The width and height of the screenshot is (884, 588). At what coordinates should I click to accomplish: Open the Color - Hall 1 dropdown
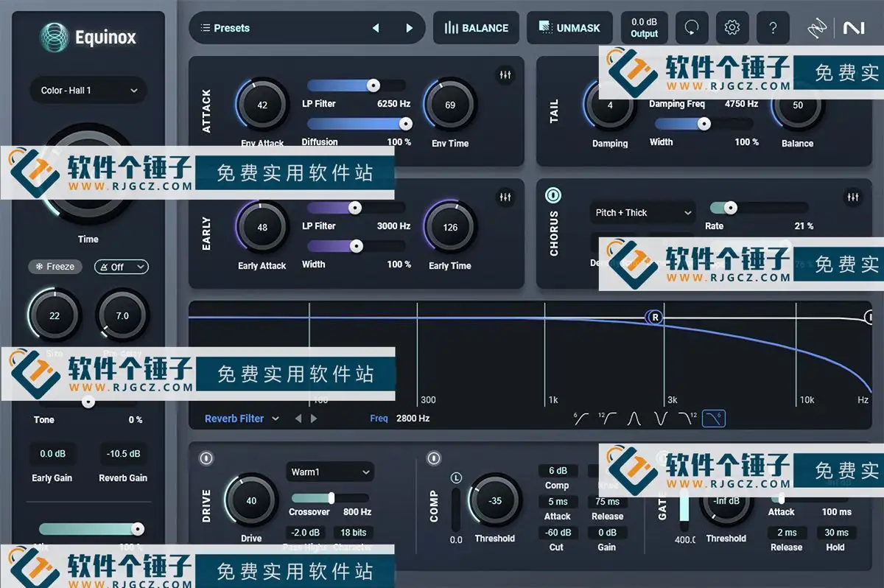[x=88, y=90]
